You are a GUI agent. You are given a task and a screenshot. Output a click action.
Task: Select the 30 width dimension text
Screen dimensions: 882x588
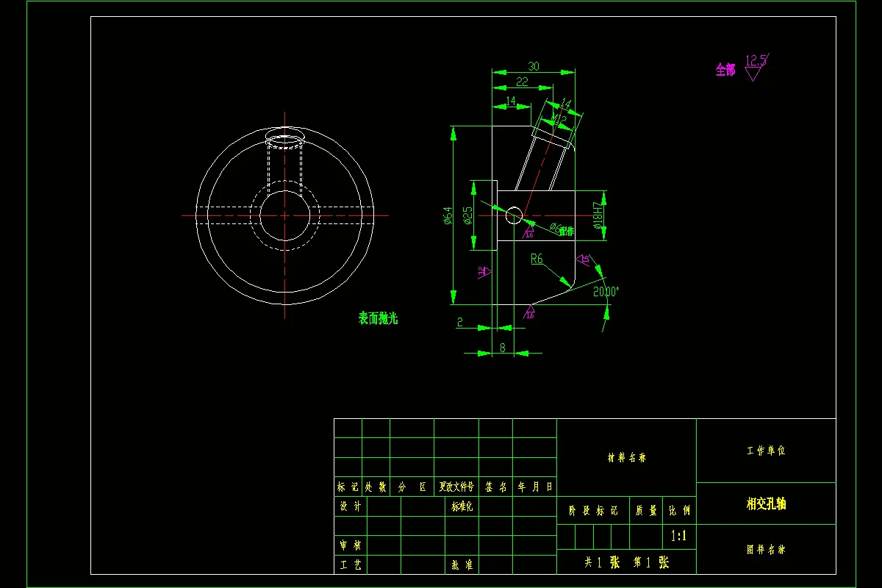[x=534, y=66]
